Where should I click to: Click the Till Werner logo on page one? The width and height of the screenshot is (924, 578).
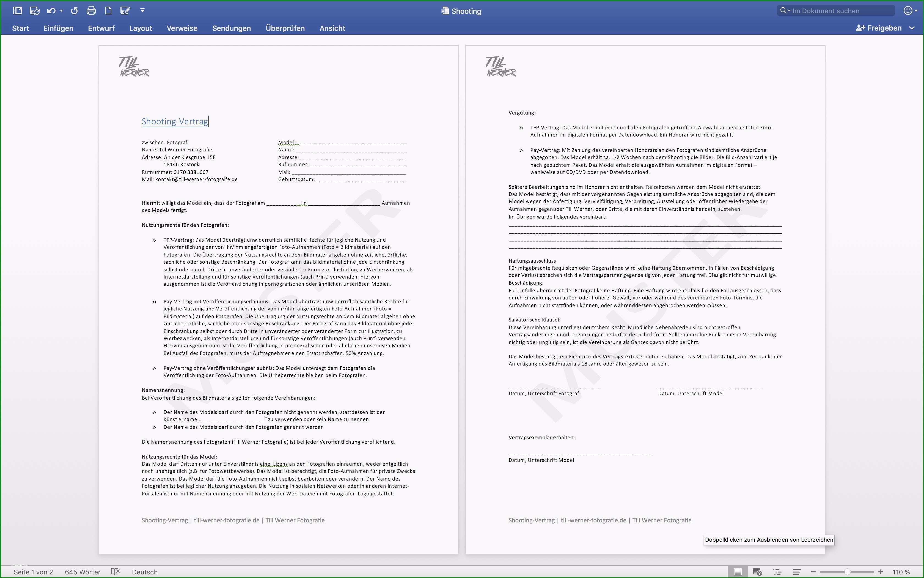point(134,67)
